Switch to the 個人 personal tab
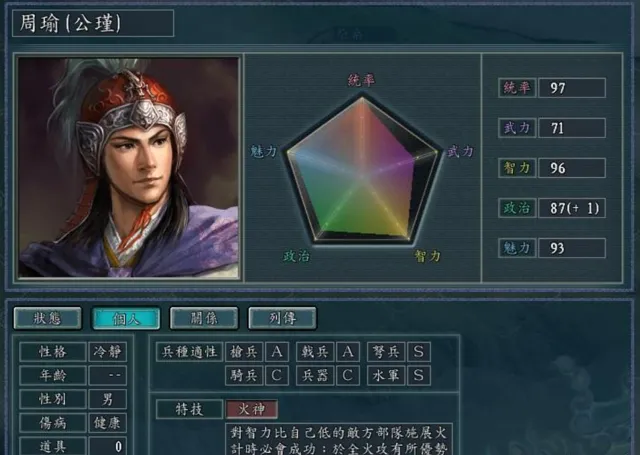Image resolution: width=640 pixels, height=455 pixels. 126,318
